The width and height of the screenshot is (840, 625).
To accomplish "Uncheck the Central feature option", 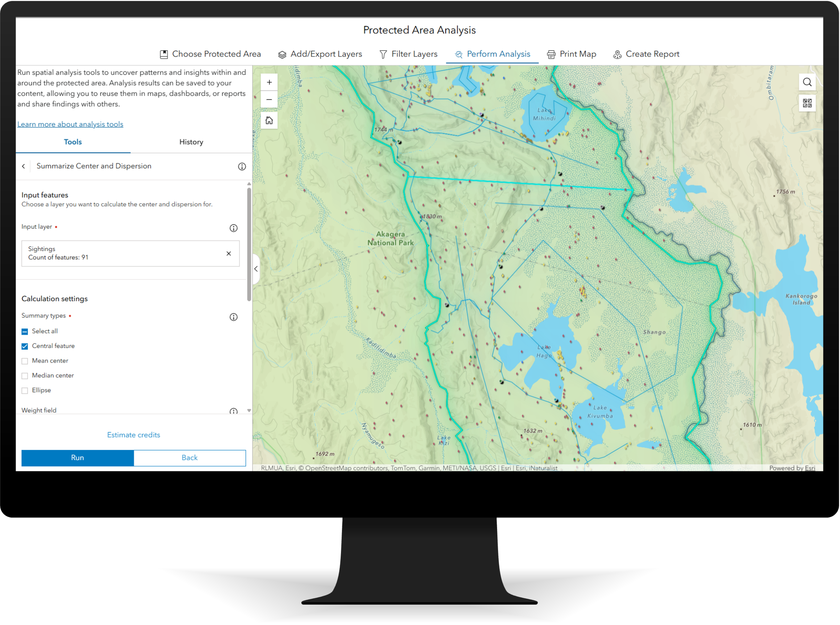I will [x=25, y=346].
